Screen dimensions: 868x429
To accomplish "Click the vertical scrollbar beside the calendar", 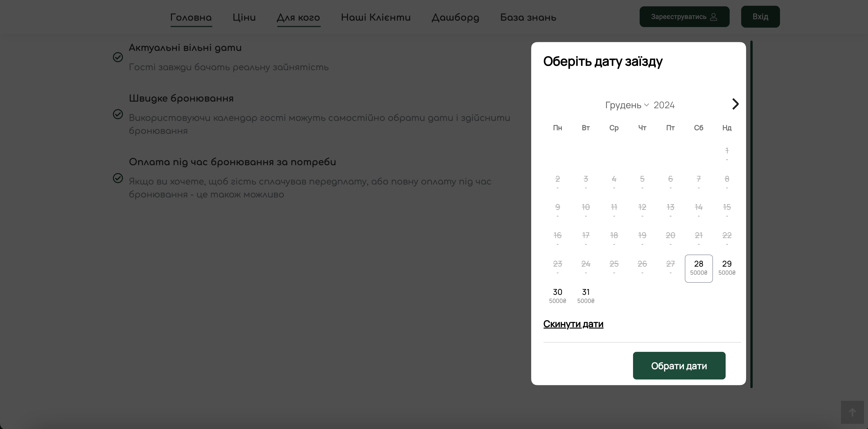I will tap(751, 214).
